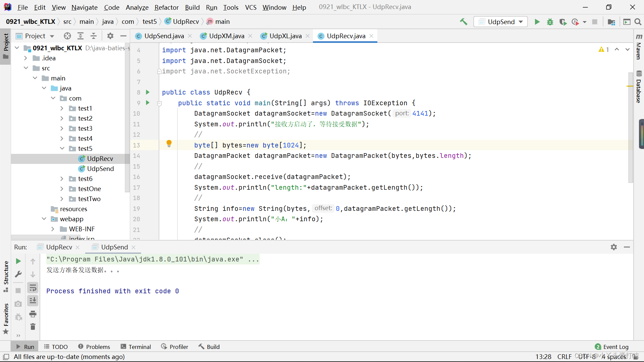Viewport: 644px width, 362px height.
Task: Click the Project tree vertical scrollbar
Action: [x=127, y=117]
